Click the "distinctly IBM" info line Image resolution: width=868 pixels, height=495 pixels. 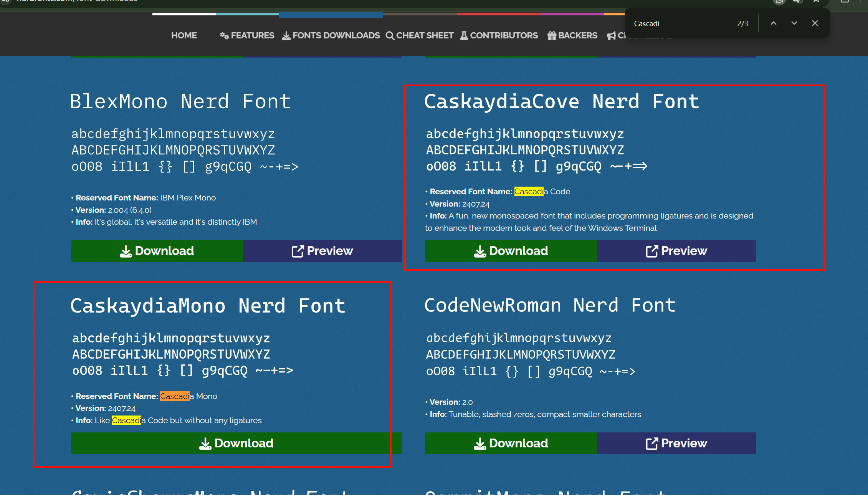click(x=164, y=222)
